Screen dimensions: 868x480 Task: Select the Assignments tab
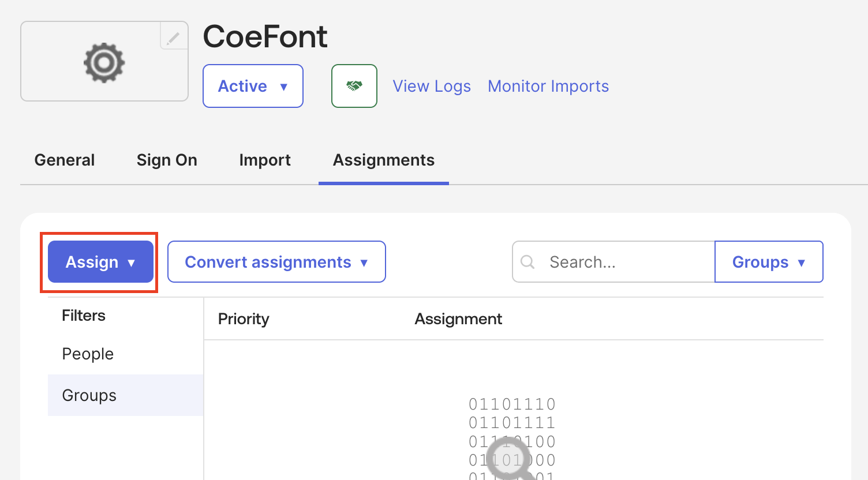click(384, 160)
